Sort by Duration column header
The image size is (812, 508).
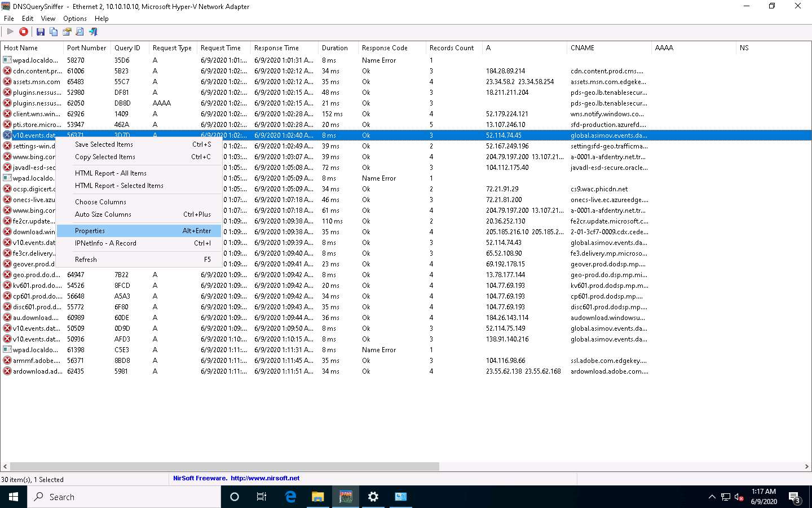pyautogui.click(x=338, y=48)
